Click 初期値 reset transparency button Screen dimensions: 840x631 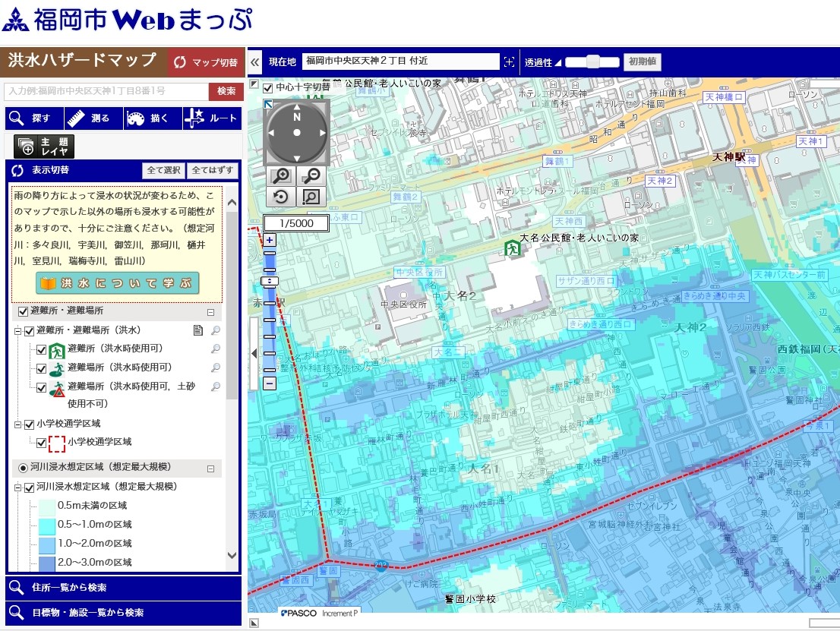coord(643,62)
